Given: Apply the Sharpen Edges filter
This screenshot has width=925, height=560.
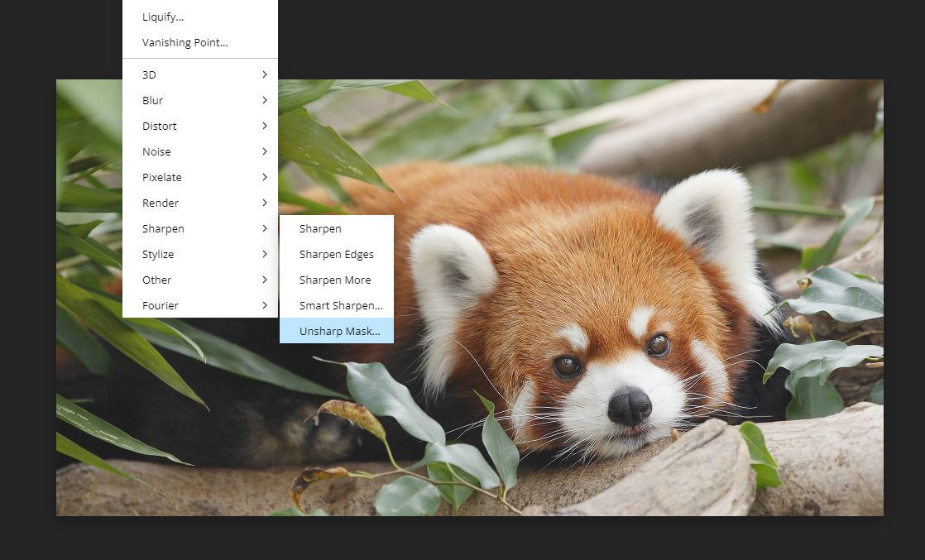Looking at the screenshot, I should pos(336,254).
